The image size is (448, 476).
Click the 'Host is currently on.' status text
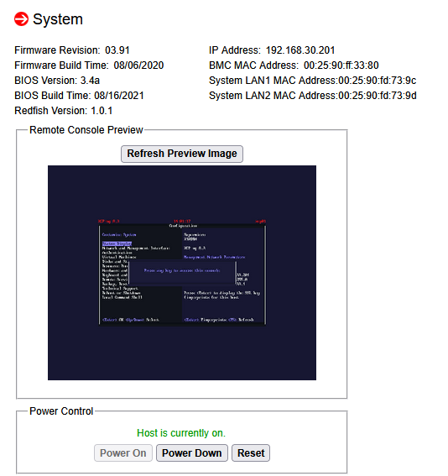[181, 433]
